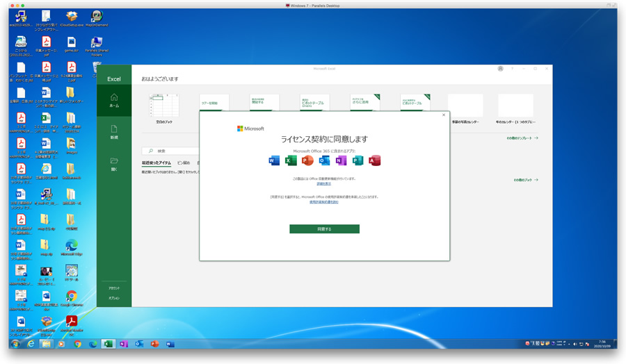The image size is (626, 364).
Task: Select the Parallels Shared Folders desktop icon
Action: coord(97,47)
